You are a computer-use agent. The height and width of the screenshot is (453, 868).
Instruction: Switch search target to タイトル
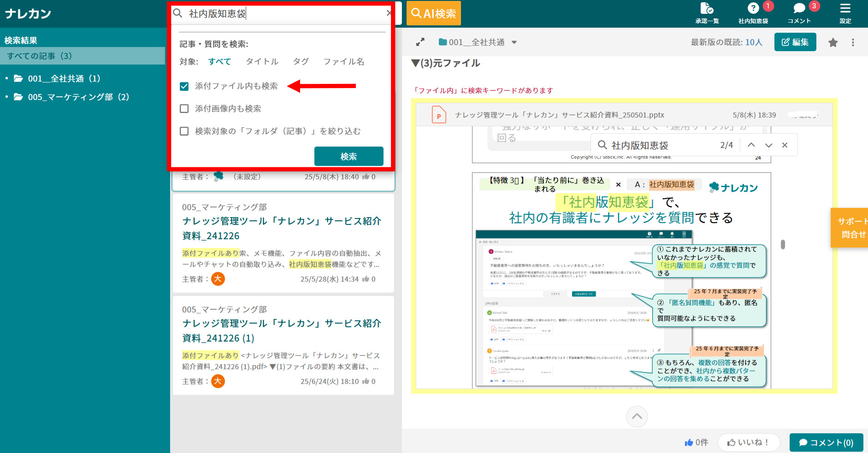261,61
